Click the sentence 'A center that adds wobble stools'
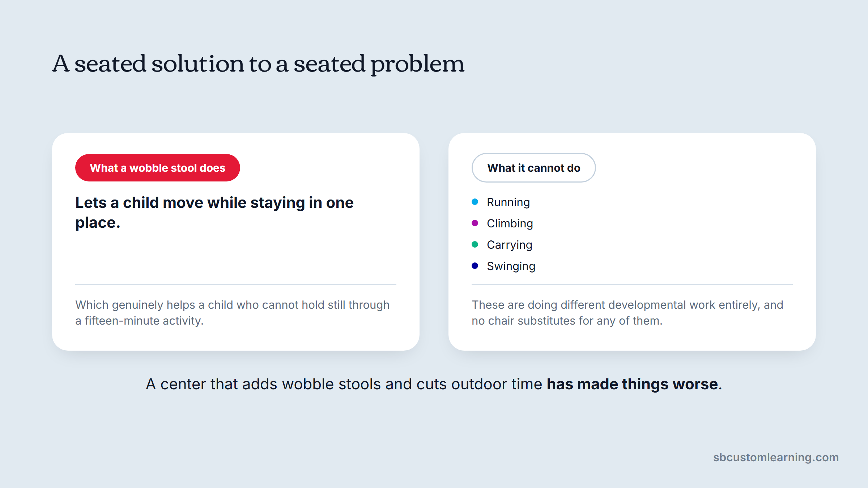The image size is (868, 488). pos(434,384)
